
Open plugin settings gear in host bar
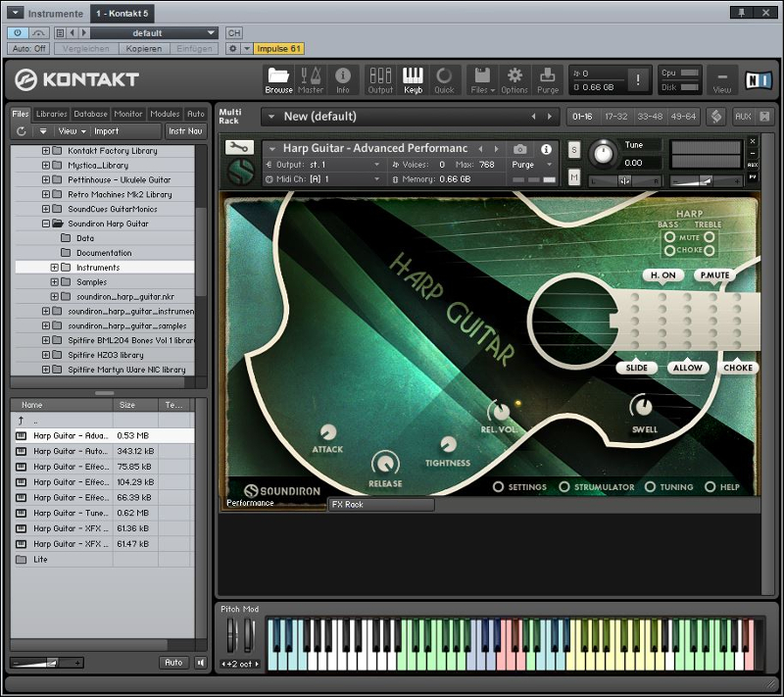coord(232,48)
